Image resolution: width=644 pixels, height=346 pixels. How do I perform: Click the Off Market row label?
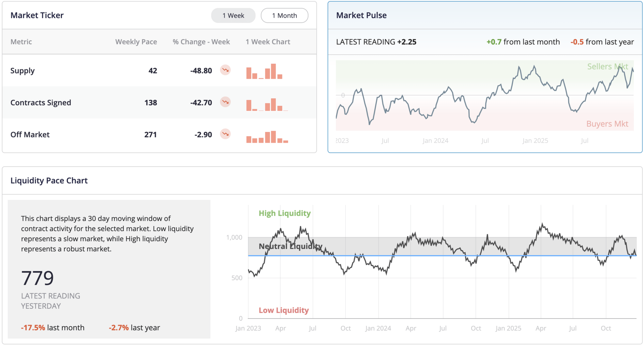point(30,135)
